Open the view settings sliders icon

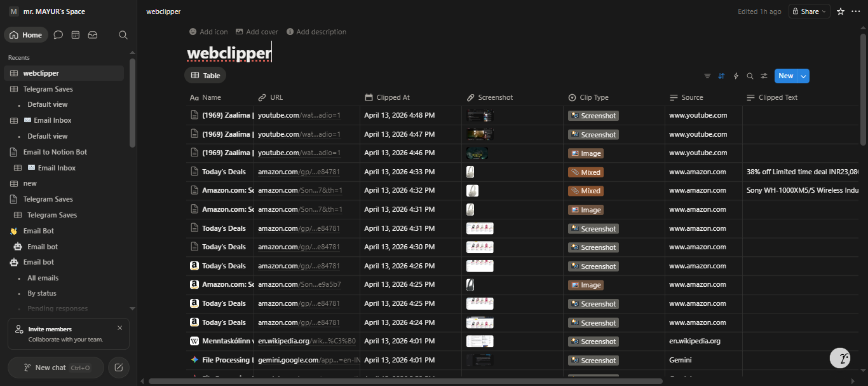(x=764, y=76)
